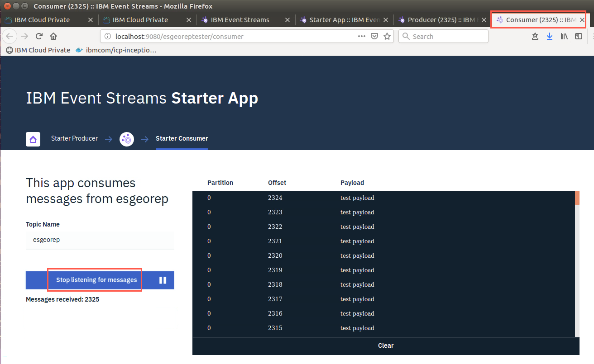The height and width of the screenshot is (364, 594).
Task: Select the Consumer (2325) browser tab
Action: click(541, 20)
